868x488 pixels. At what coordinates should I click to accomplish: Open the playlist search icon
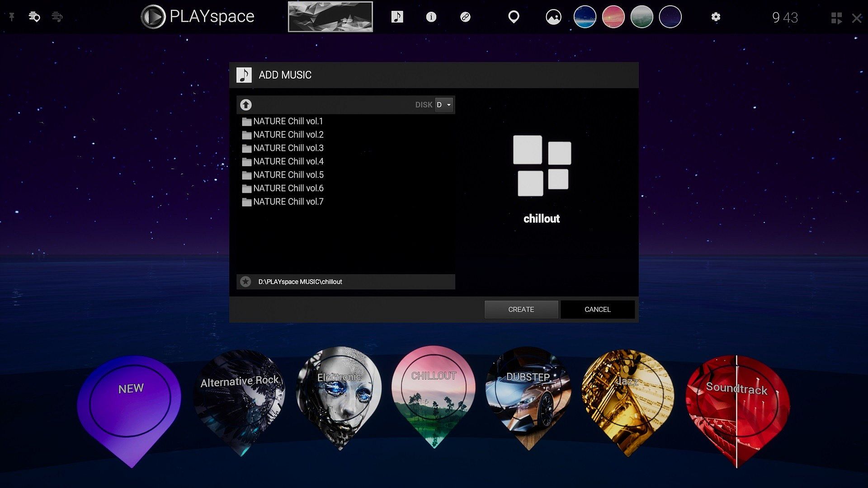(34, 17)
